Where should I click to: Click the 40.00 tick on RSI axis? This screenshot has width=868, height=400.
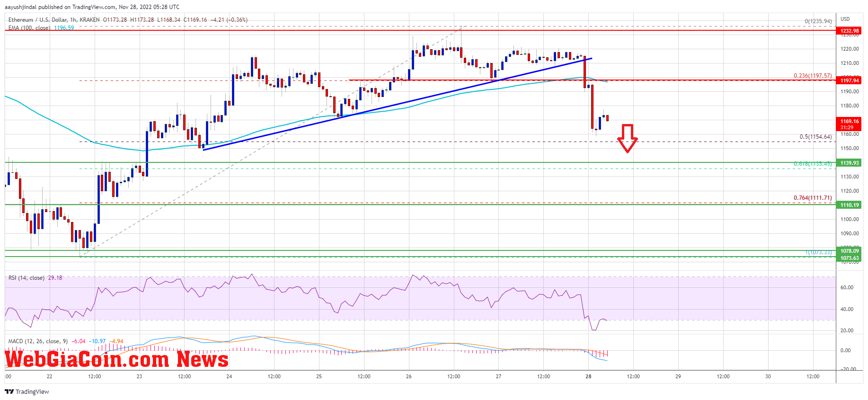tap(847, 309)
